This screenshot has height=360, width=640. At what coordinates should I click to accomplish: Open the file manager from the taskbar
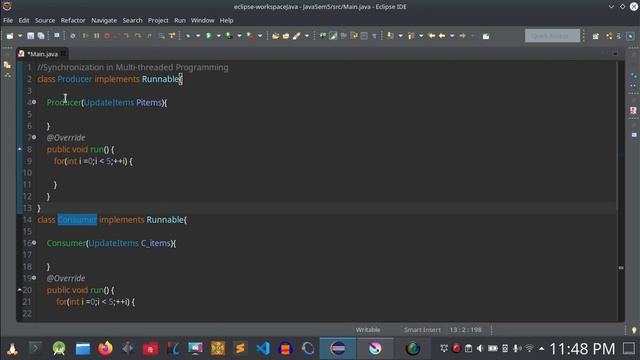83,349
